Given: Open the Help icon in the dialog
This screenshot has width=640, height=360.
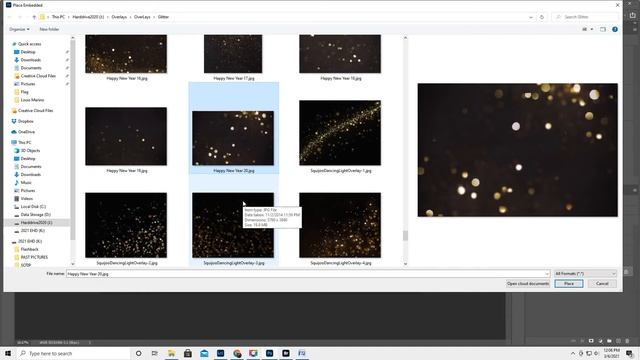Looking at the screenshot, I should coord(615,29).
